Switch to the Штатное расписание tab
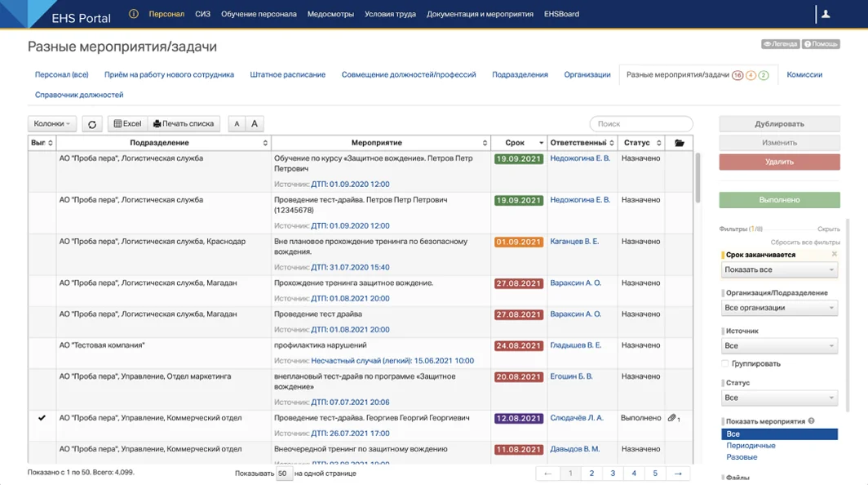 point(287,75)
